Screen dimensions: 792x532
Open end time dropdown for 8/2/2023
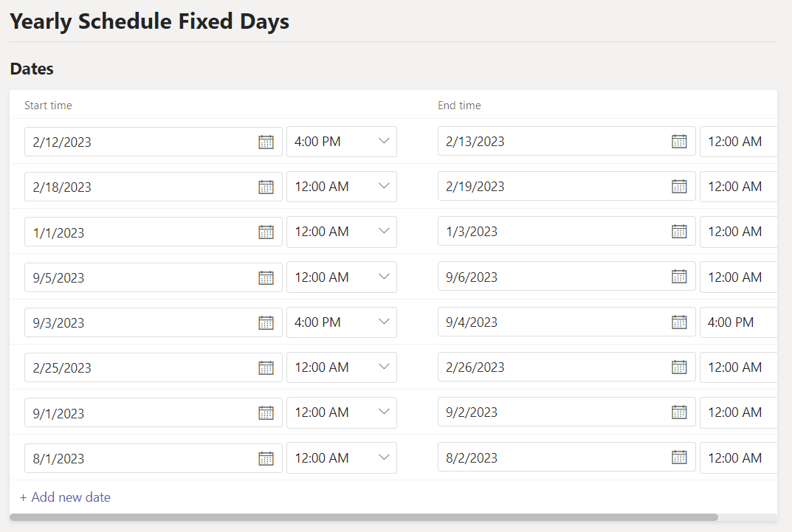tap(738, 457)
